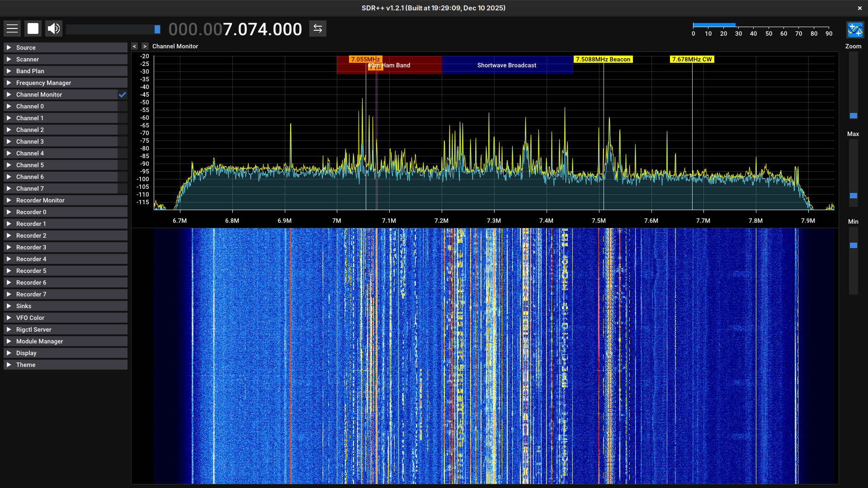Open the Module Manager menu section

coord(39,342)
